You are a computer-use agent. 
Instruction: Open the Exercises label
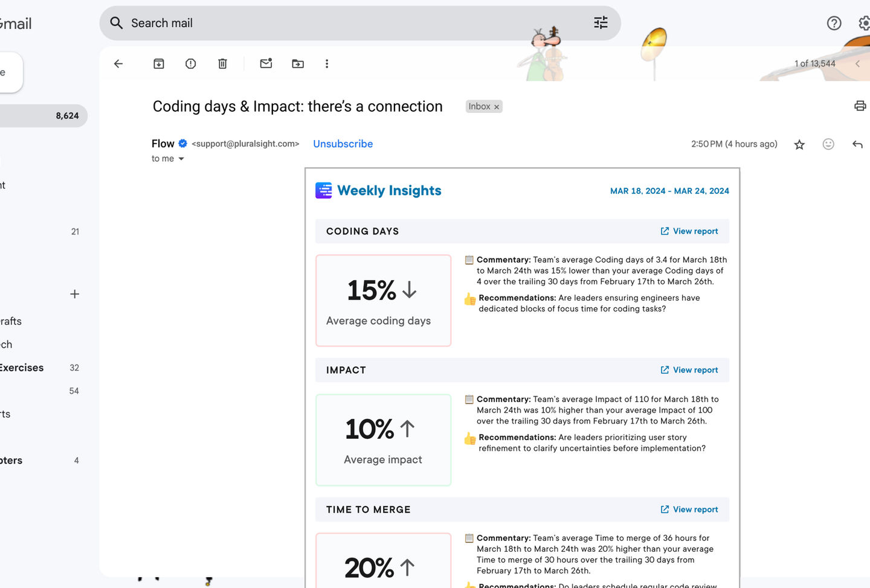pos(22,368)
